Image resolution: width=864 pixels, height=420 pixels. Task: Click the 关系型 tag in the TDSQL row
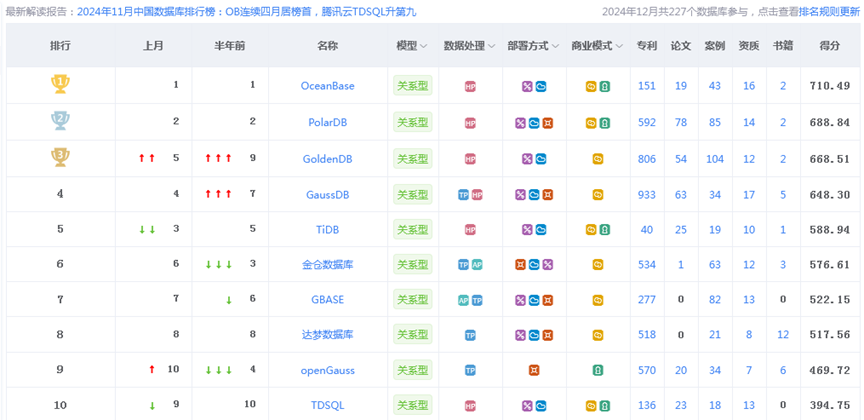[x=413, y=405]
